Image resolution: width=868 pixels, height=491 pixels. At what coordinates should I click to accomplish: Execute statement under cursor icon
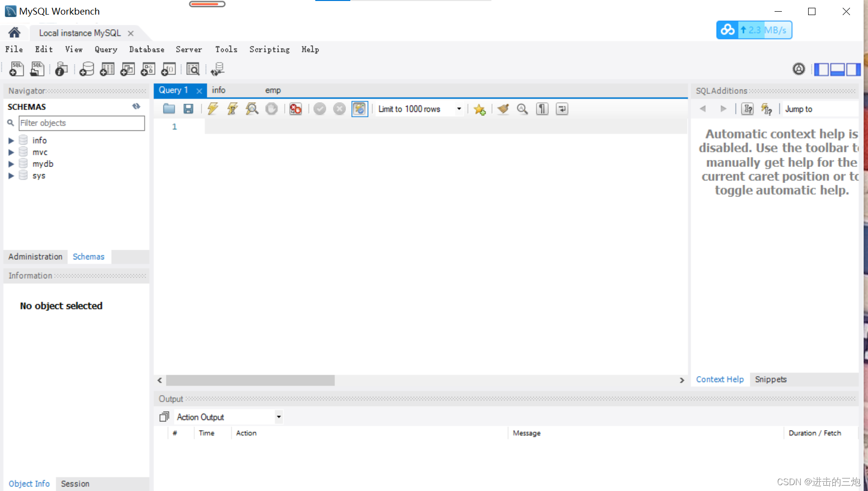pyautogui.click(x=233, y=109)
